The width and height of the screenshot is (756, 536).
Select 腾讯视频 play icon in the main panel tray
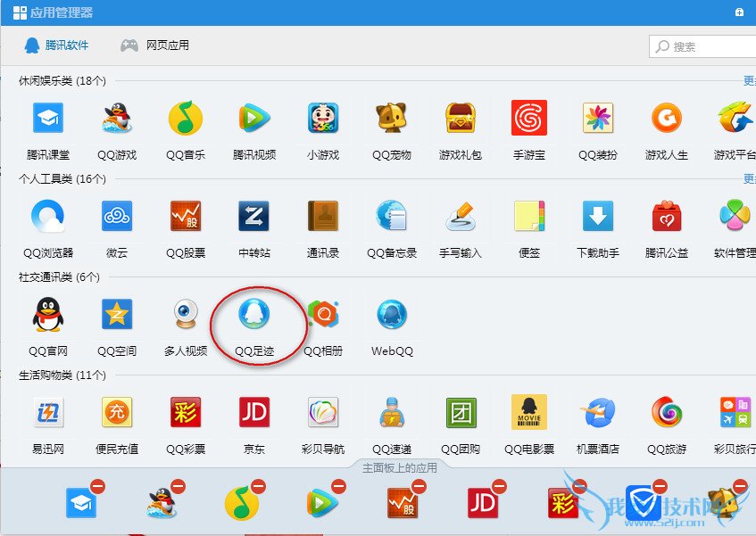(x=322, y=503)
